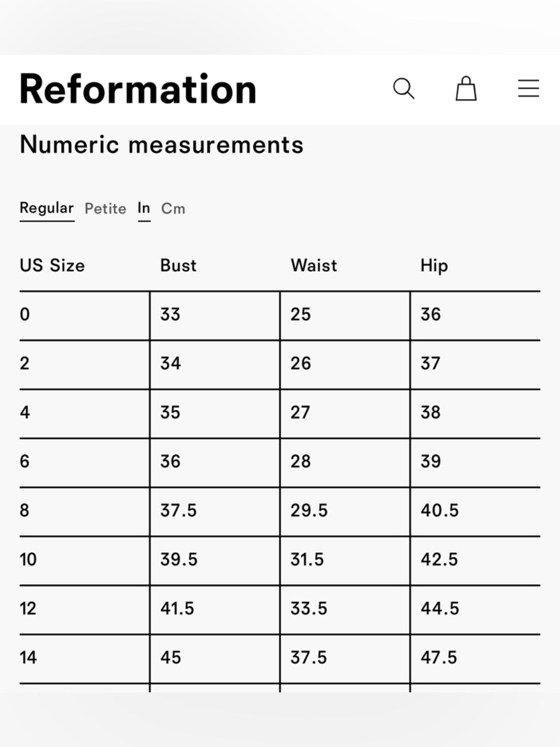The height and width of the screenshot is (747, 560).
Task: Click the US Size column header
Action: click(52, 265)
